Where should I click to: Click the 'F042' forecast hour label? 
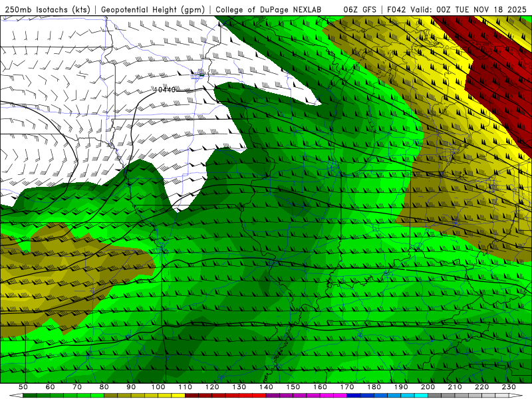396,9
